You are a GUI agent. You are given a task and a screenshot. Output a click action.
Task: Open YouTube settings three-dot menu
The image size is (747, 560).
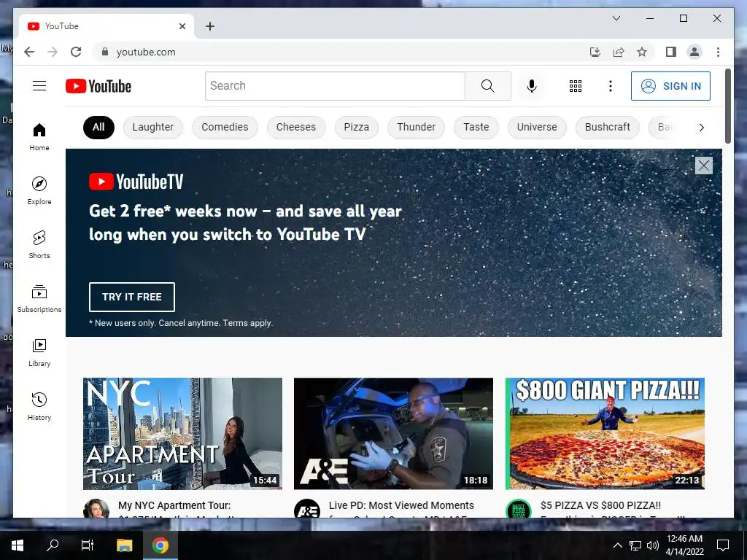[x=611, y=86]
